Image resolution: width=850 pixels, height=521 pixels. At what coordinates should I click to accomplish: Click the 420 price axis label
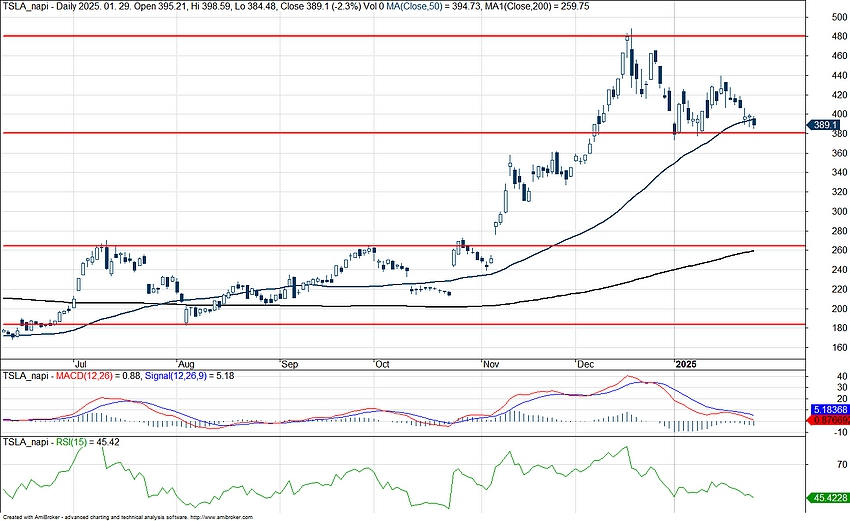coord(839,95)
